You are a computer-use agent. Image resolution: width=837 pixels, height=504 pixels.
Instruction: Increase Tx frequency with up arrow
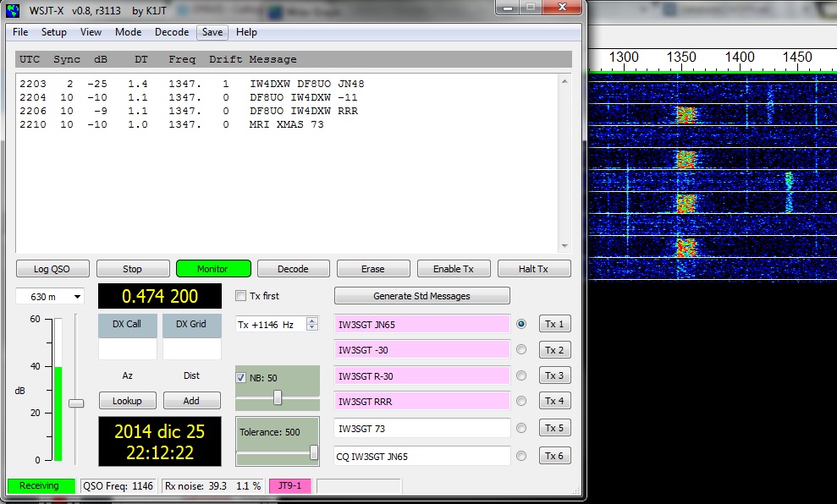312,320
